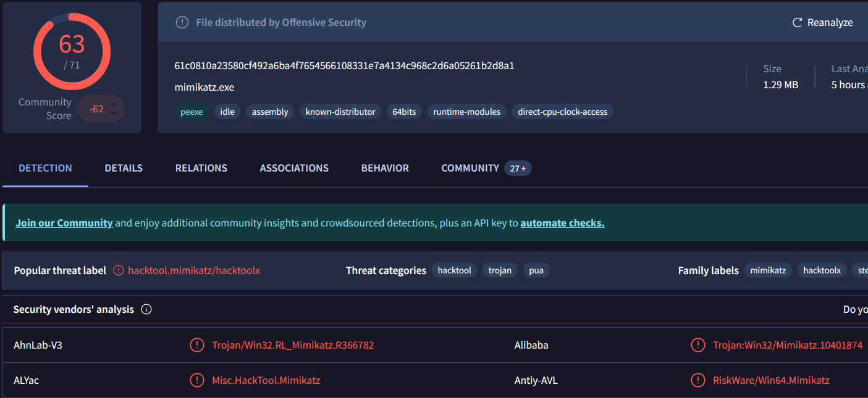Viewport: 868px width, 398px height.
Task: Switch to the Details tab
Action: click(x=124, y=168)
